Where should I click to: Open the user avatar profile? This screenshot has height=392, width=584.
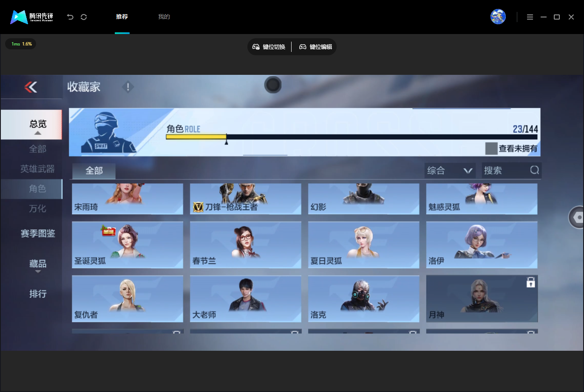[498, 17]
